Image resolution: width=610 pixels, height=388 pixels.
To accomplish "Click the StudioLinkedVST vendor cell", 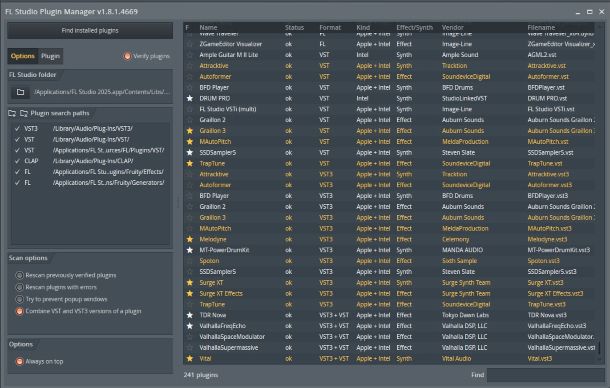I will [x=464, y=98].
